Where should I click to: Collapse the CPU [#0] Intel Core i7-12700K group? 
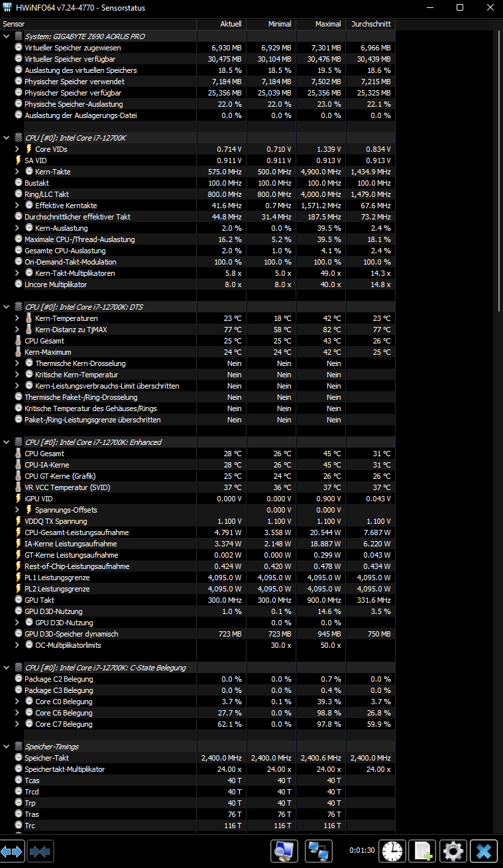[x=7, y=138]
